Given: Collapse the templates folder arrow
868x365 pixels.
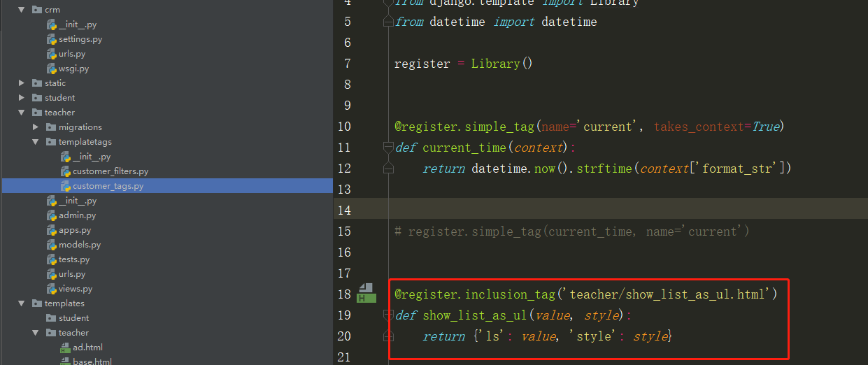Looking at the screenshot, I should click(x=22, y=303).
